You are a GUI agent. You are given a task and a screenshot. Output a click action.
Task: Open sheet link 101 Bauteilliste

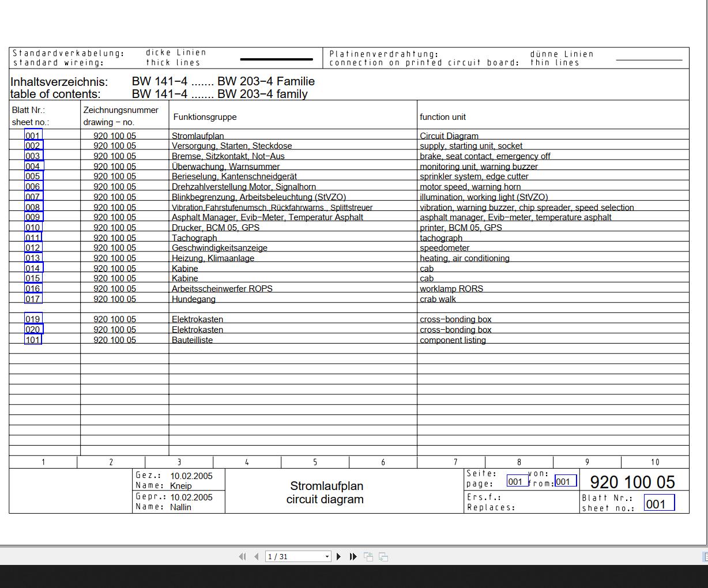point(33,340)
